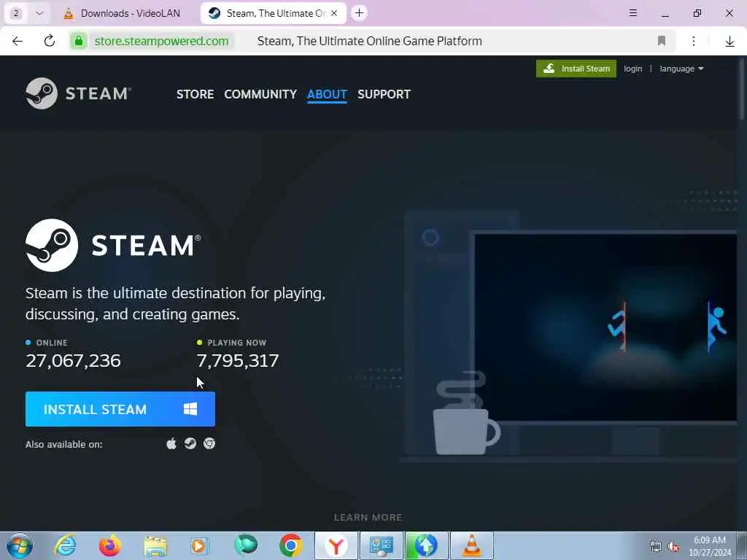747x560 pixels.
Task: Click the Portal game animation thumbnail
Action: 605,327
